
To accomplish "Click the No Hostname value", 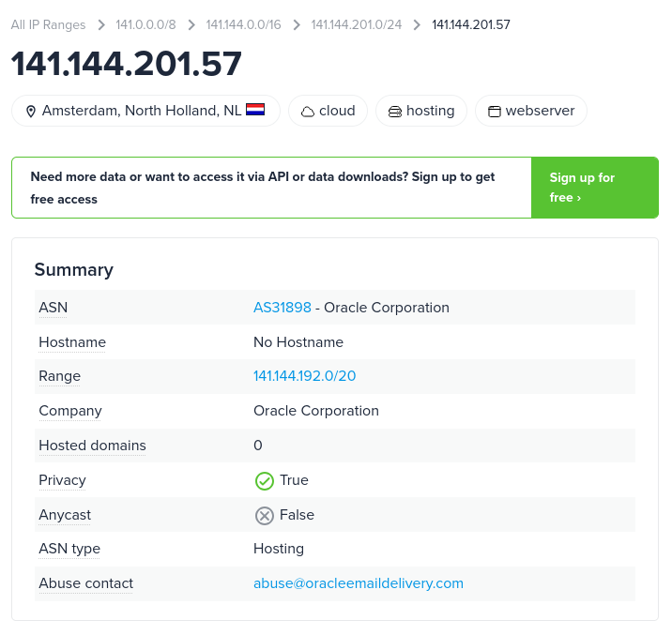I will tap(298, 342).
